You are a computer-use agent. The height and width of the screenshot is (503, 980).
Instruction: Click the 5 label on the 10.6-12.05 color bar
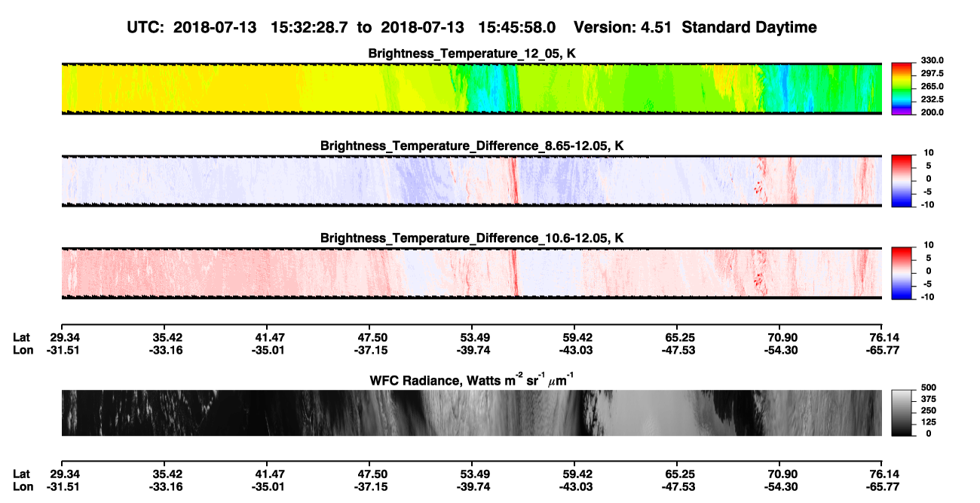pyautogui.click(x=929, y=258)
